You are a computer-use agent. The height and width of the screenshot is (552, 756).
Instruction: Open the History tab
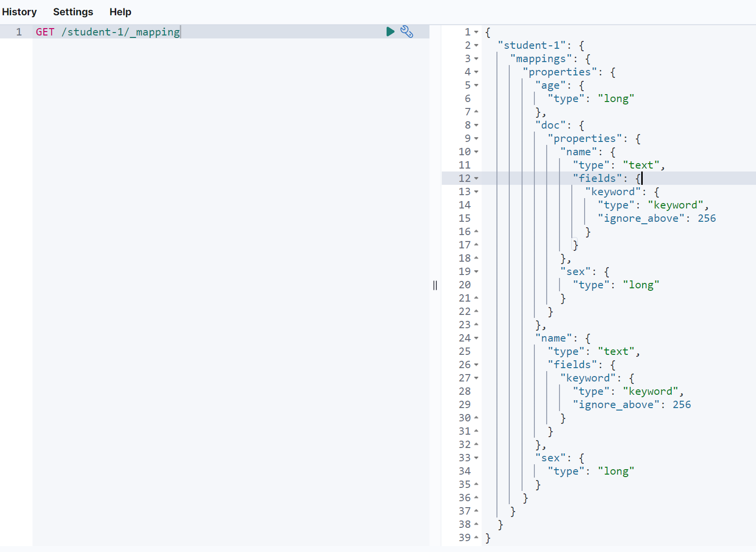tap(19, 12)
